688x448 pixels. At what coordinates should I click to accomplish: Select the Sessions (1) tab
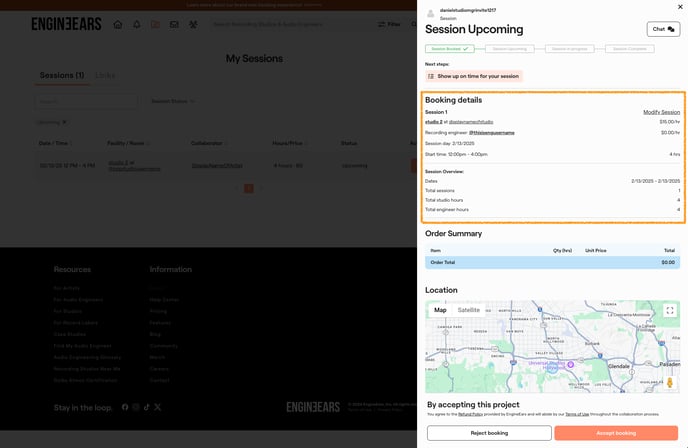click(x=62, y=75)
